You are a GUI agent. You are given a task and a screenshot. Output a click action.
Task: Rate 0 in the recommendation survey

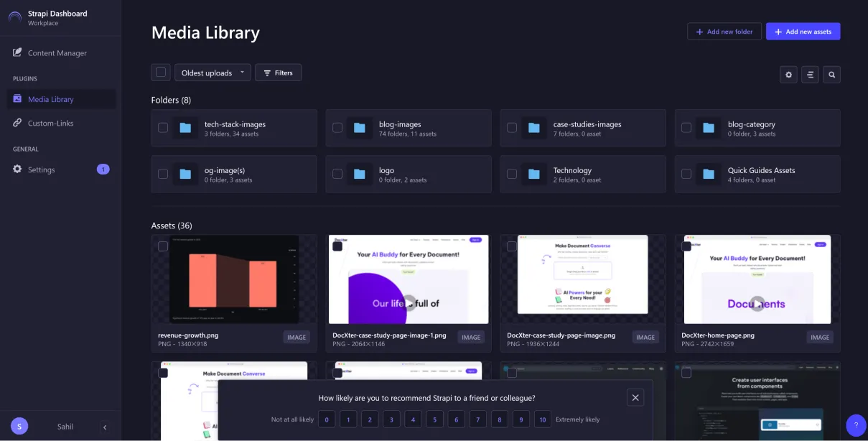327,419
